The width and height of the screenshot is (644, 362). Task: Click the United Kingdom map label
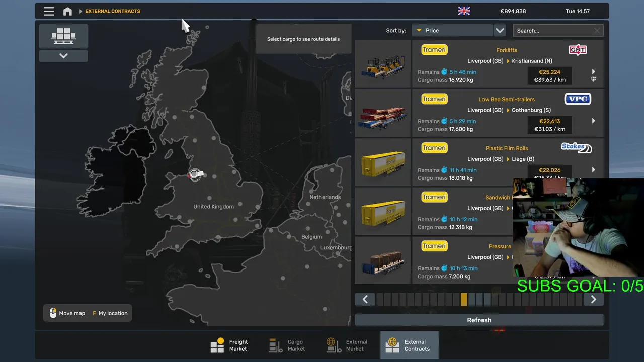[214, 207]
